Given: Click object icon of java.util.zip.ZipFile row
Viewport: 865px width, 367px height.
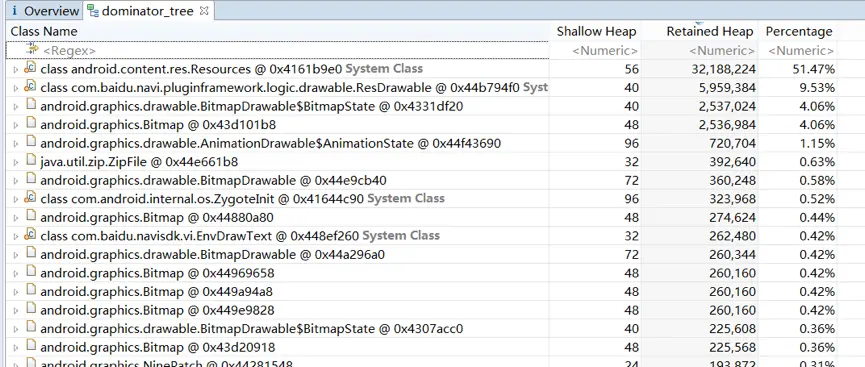Looking at the screenshot, I should pyautogui.click(x=31, y=161).
